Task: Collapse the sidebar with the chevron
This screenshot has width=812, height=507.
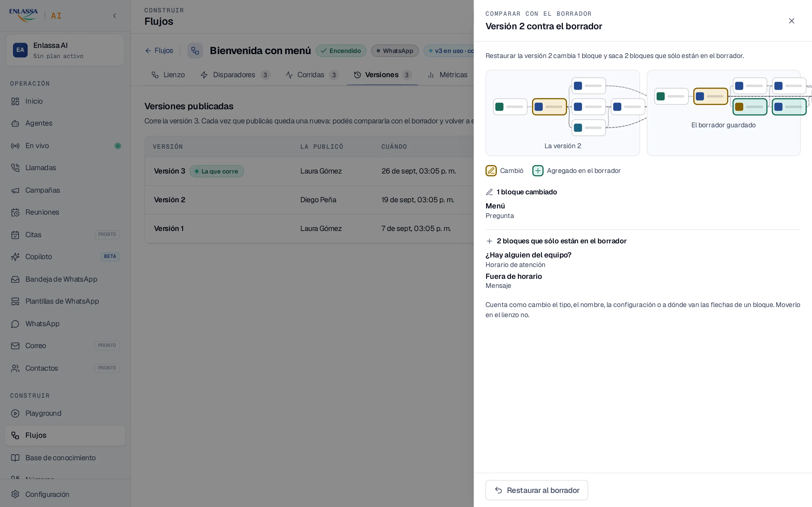Action: tap(114, 16)
